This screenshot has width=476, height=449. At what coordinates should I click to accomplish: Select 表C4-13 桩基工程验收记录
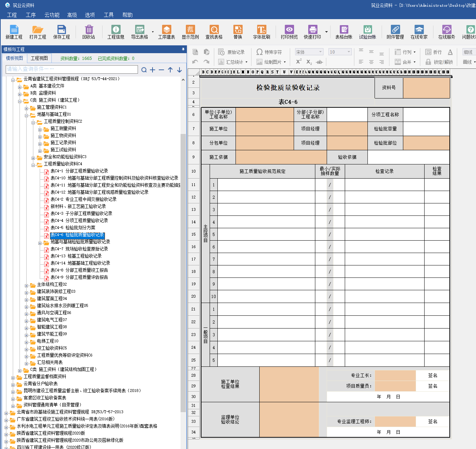tap(76, 256)
